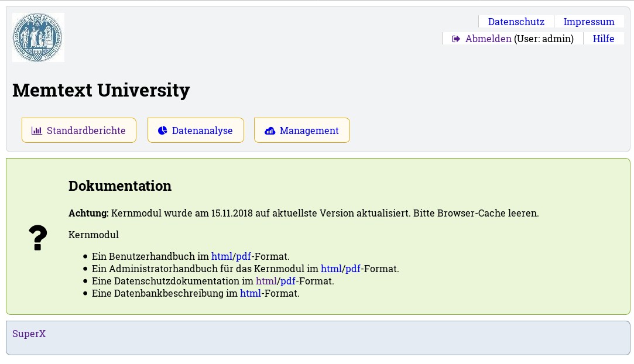Image resolution: width=634 pixels, height=364 pixels.
Task: Open the Datenschutz page link
Action: [x=516, y=22]
